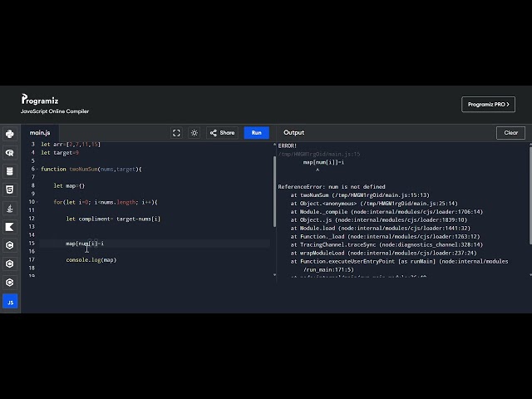Collapse the function fold arrow at line 6
This screenshot has width=532, height=399.
pos(37,169)
